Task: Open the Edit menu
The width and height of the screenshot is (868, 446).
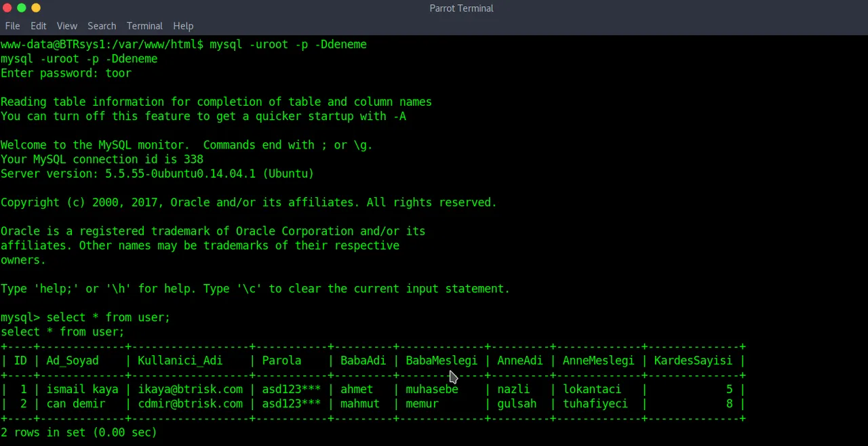Action: [38, 26]
